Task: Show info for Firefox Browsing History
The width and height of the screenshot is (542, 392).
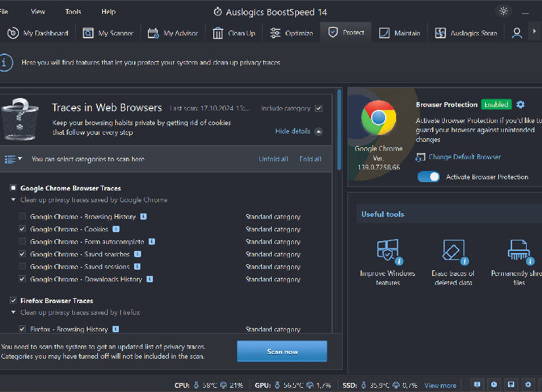Action: click(x=116, y=329)
